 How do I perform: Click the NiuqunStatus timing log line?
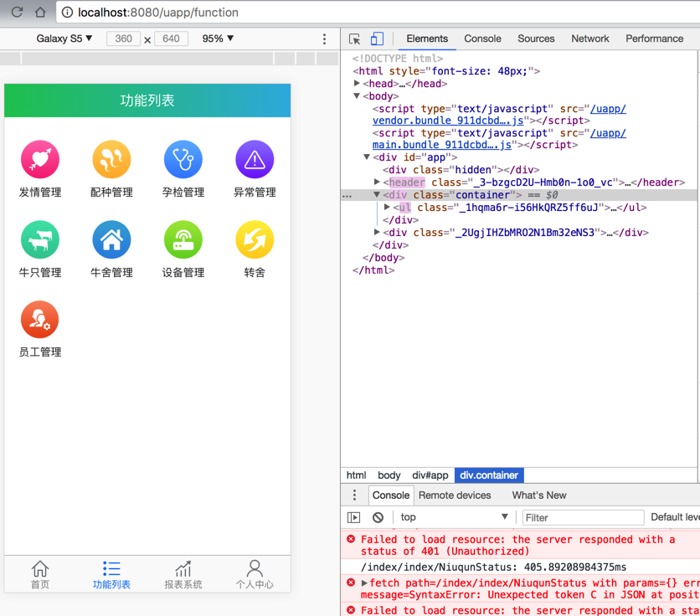point(493,567)
